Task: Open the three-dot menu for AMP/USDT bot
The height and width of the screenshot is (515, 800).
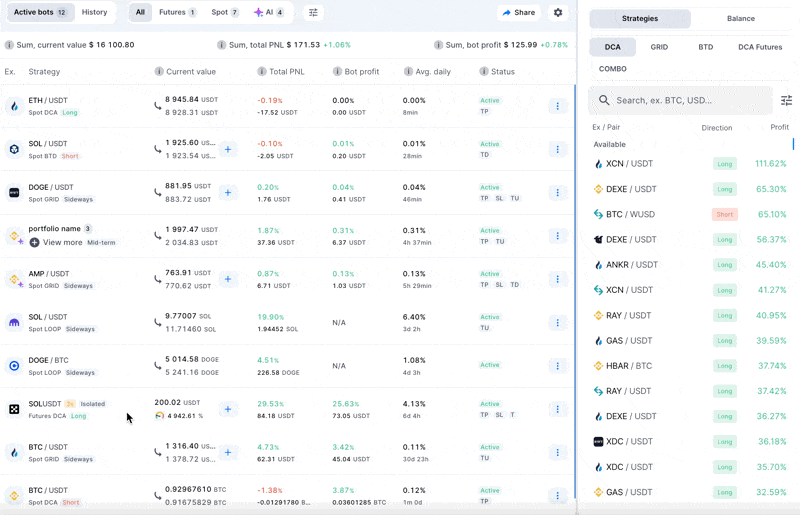Action: coord(558,279)
